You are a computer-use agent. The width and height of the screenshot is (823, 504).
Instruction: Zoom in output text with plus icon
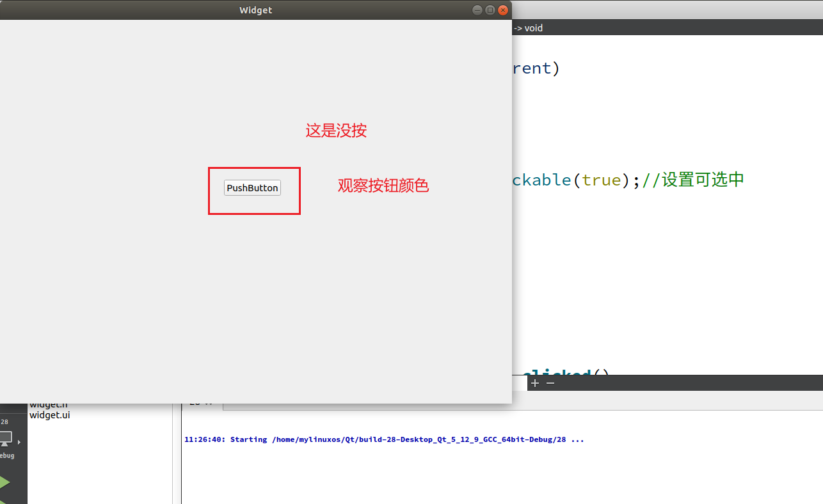535,382
